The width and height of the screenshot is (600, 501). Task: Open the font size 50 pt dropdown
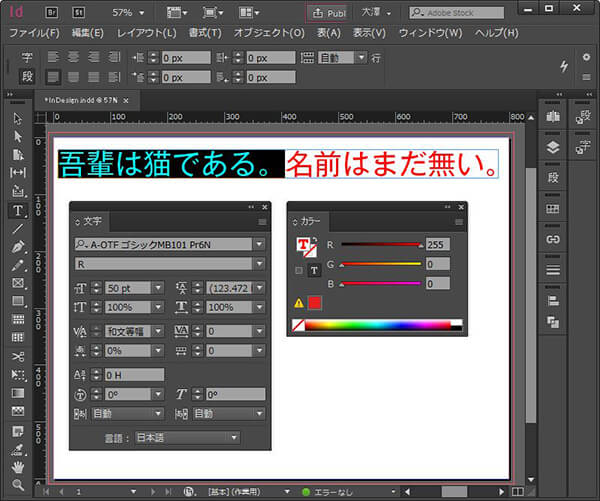pos(158,288)
